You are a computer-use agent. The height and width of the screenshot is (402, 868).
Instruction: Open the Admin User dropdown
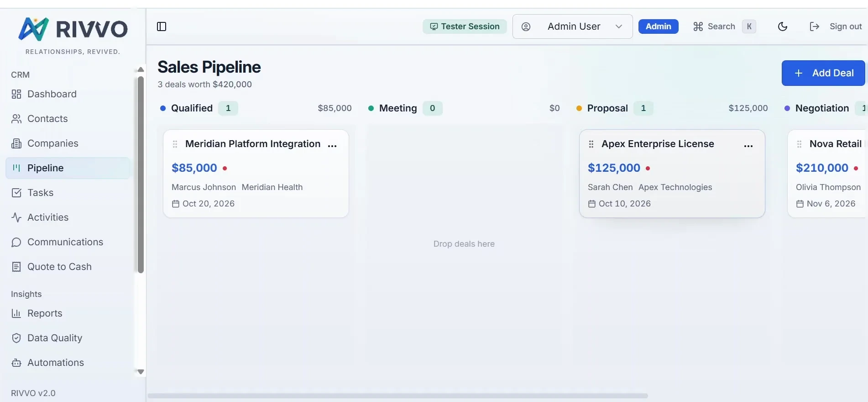coord(572,26)
